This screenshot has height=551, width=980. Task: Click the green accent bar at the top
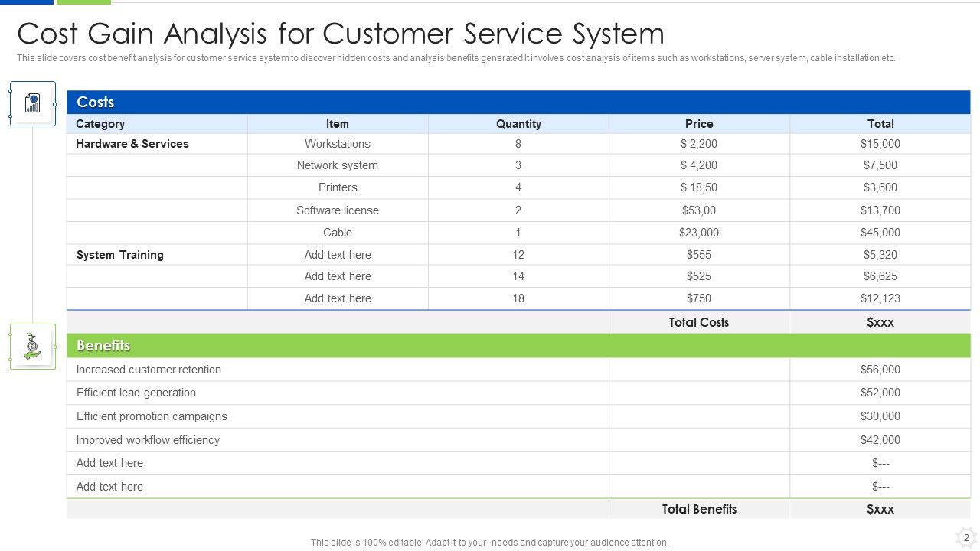tap(83, 2)
